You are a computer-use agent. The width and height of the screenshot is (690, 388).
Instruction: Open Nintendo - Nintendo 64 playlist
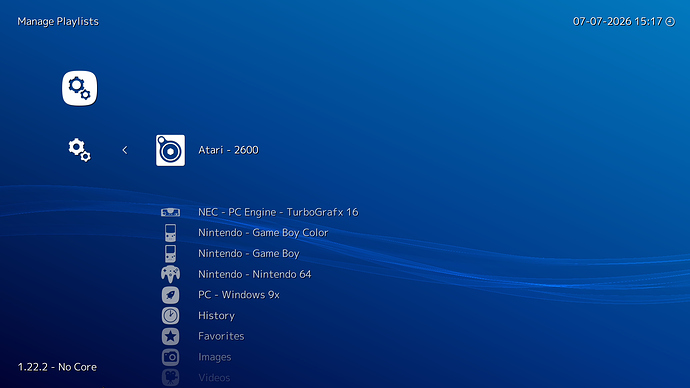point(255,274)
